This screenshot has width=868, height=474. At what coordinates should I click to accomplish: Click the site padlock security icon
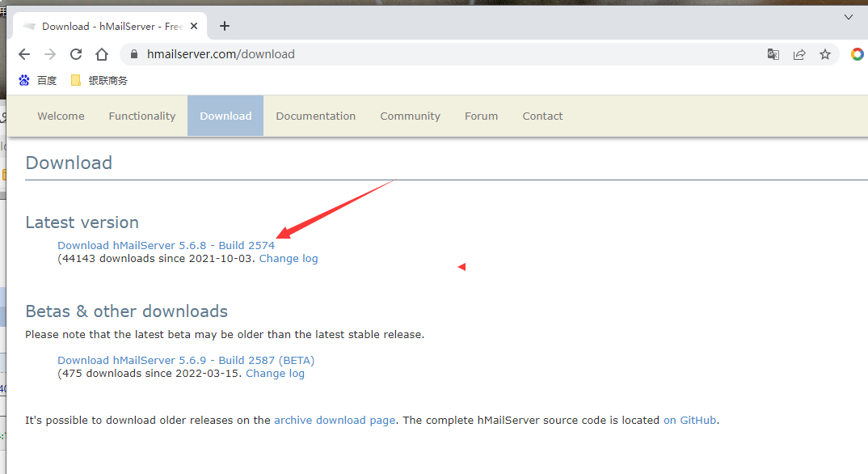pyautogui.click(x=134, y=54)
